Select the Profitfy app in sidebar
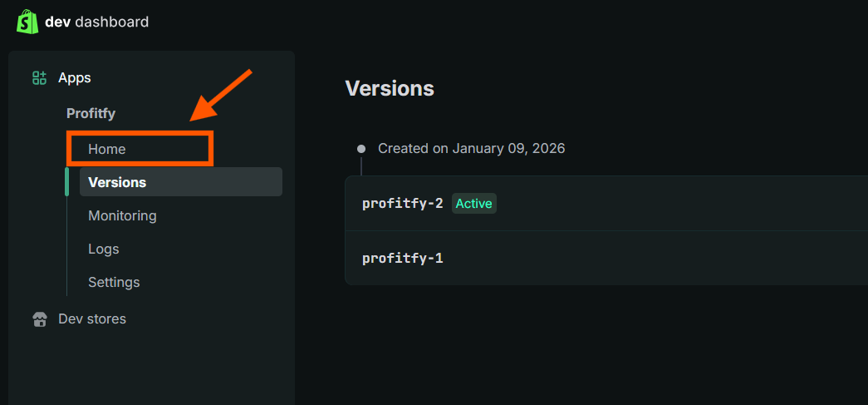The image size is (868, 405). pos(91,113)
